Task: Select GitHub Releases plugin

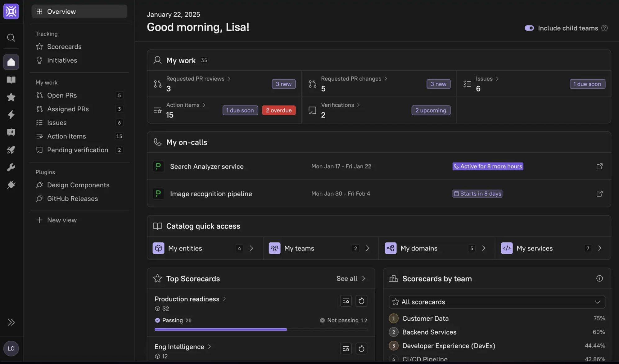Action: [x=72, y=198]
